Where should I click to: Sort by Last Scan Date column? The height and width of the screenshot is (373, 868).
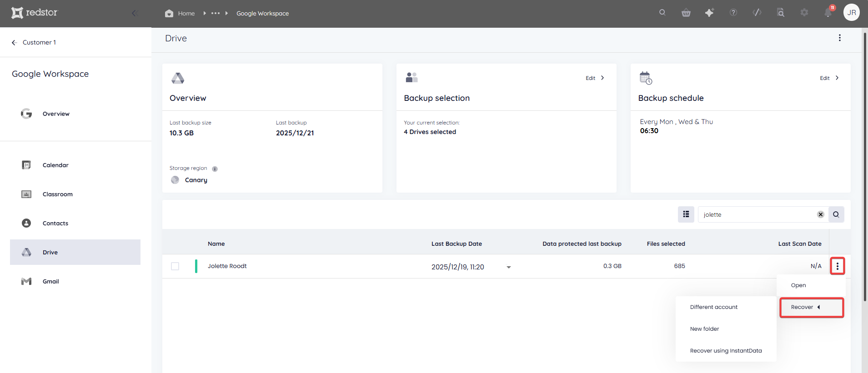pos(800,244)
